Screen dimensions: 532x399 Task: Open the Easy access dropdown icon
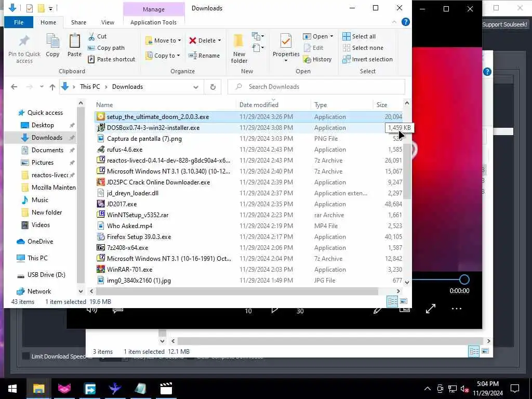pos(258,48)
